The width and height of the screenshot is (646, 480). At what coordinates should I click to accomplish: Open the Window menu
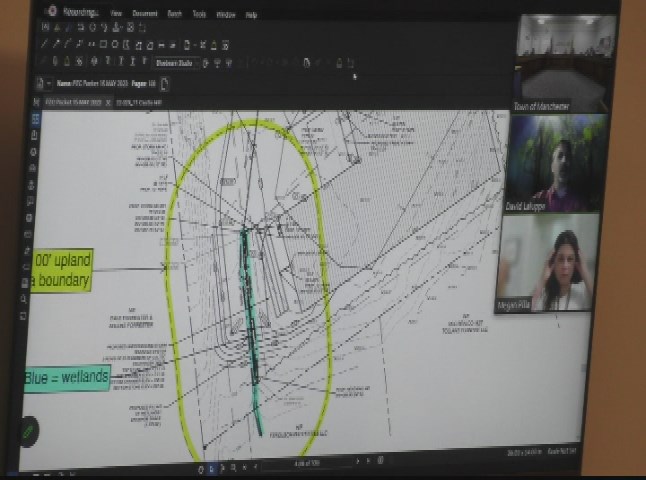(226, 15)
